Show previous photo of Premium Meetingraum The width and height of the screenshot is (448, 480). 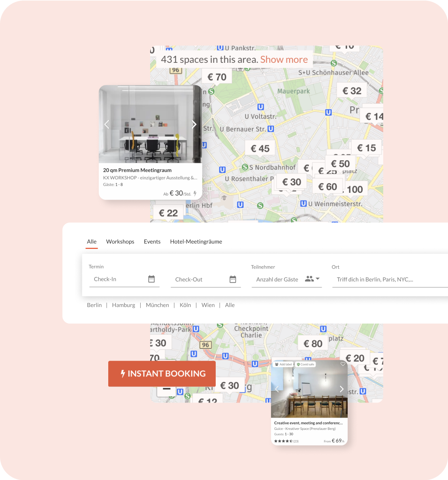[x=107, y=124]
